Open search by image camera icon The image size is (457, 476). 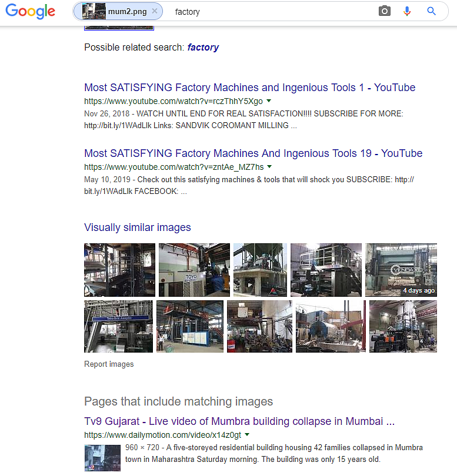pos(385,11)
